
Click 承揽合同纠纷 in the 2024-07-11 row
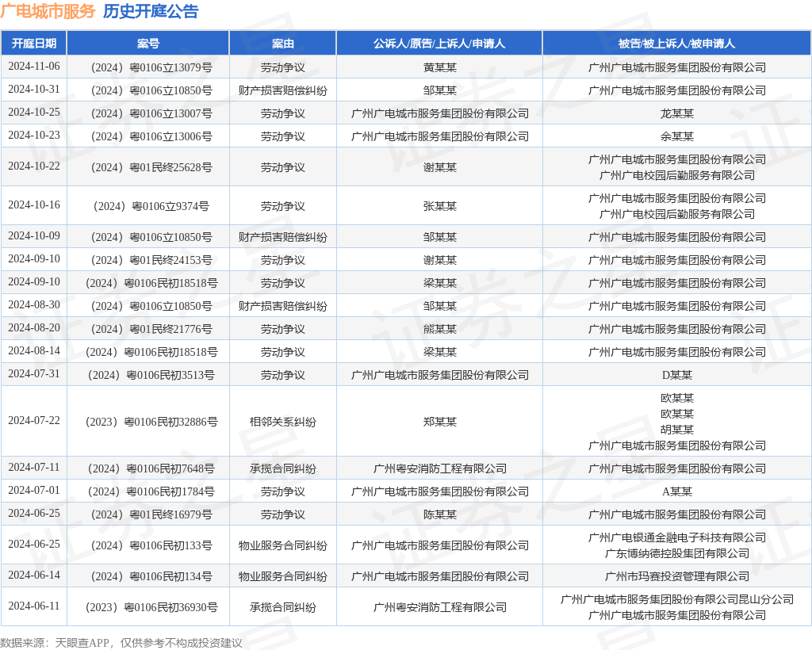(283, 468)
